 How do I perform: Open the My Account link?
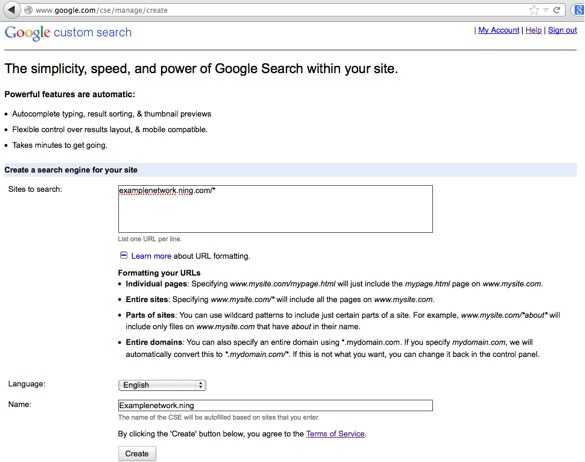coord(498,30)
